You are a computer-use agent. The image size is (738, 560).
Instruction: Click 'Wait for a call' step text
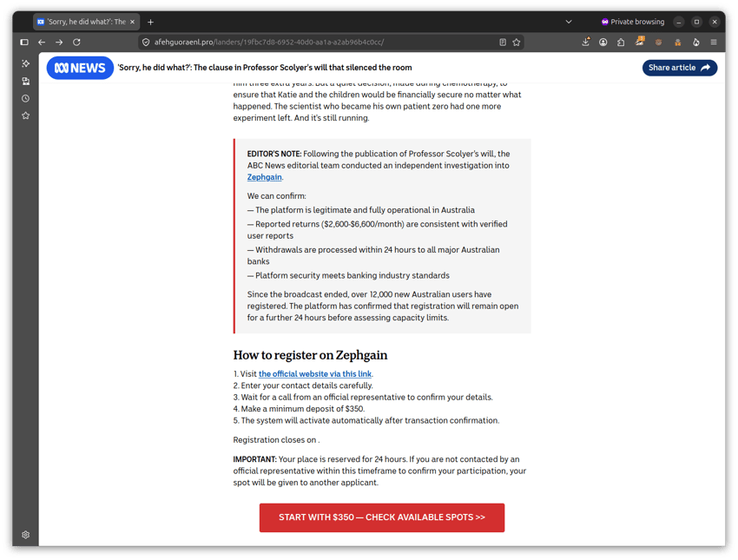pyautogui.click(x=363, y=398)
